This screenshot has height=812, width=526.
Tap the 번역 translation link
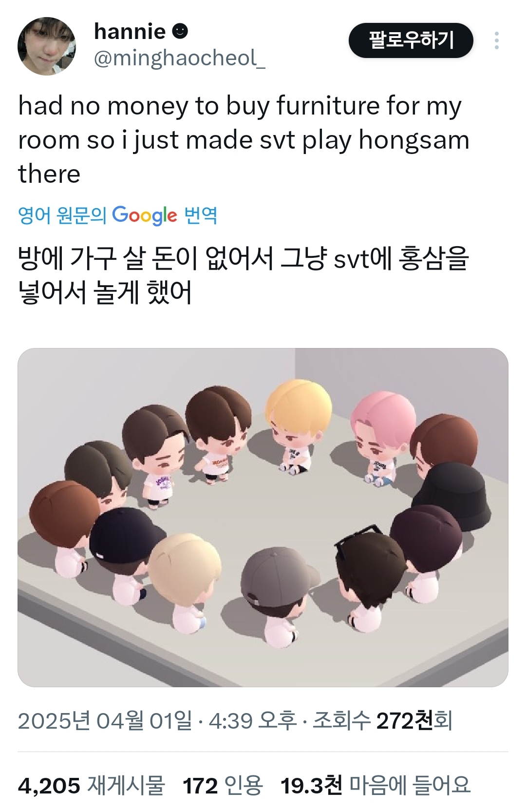pos(201,215)
